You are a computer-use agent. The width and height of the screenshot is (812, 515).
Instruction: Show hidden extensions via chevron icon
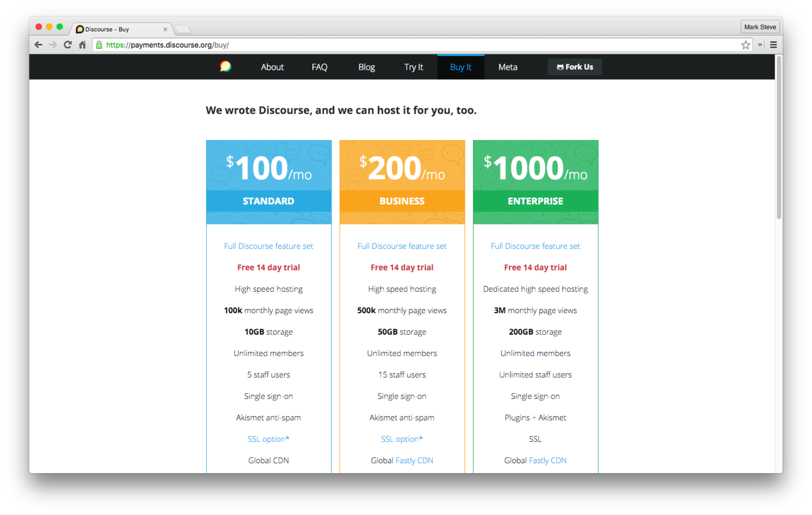tap(760, 45)
